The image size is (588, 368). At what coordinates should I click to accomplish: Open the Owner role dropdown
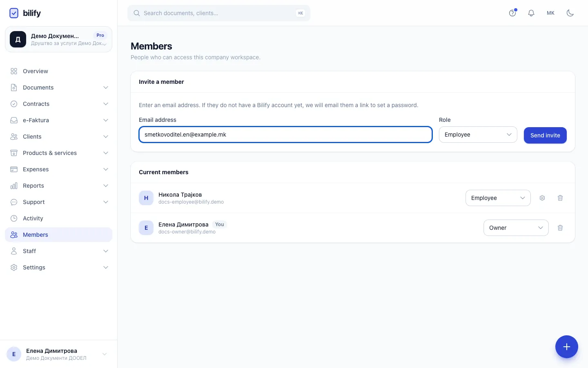coord(516,228)
